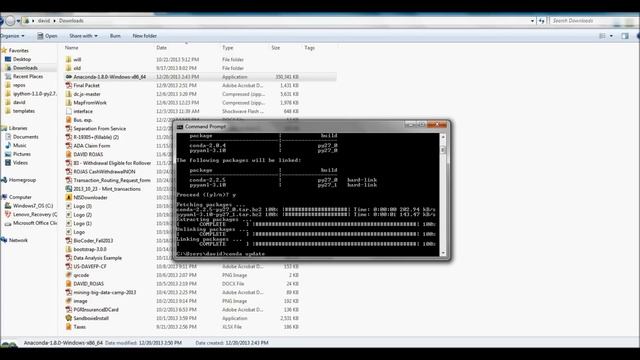Click the refresh button beside address bar
The width and height of the screenshot is (640, 360).
[542, 20]
